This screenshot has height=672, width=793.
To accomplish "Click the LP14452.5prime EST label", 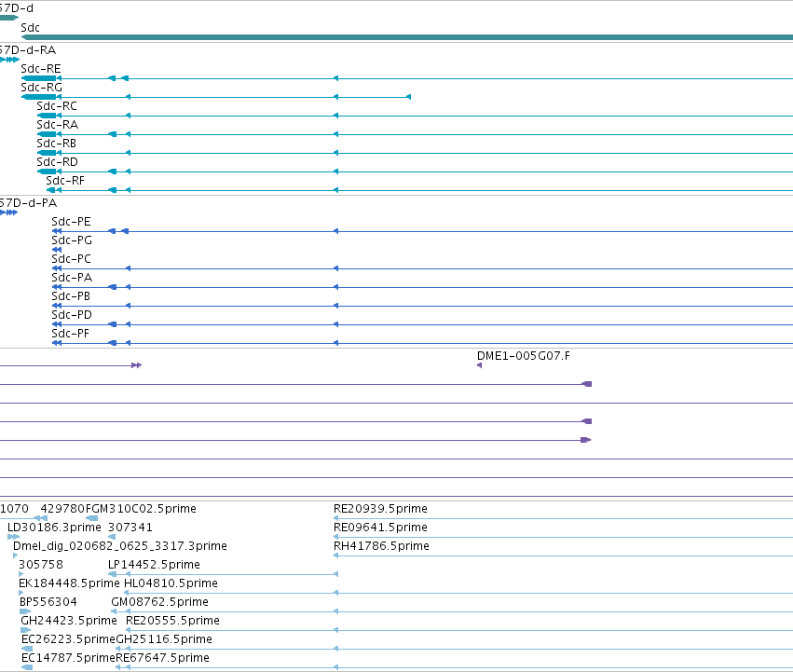I will (154, 565).
